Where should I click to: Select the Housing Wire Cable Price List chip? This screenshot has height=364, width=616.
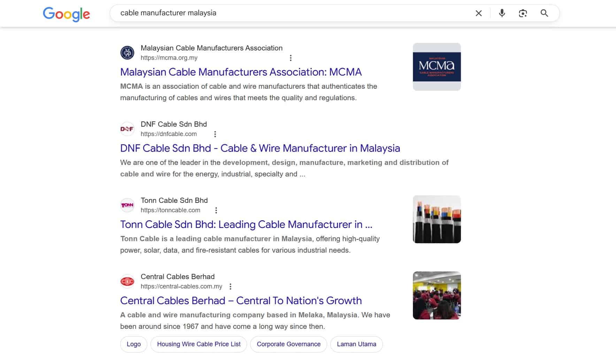pyautogui.click(x=199, y=344)
